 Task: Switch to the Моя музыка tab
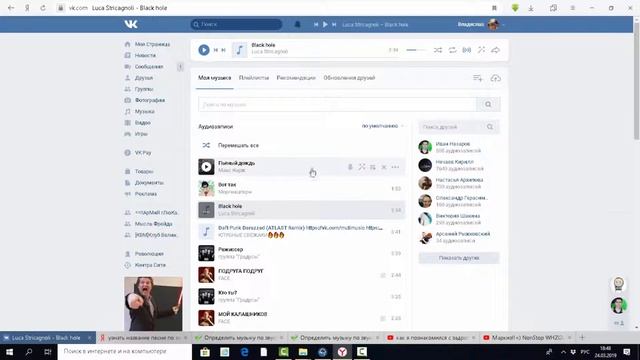pyautogui.click(x=215, y=78)
